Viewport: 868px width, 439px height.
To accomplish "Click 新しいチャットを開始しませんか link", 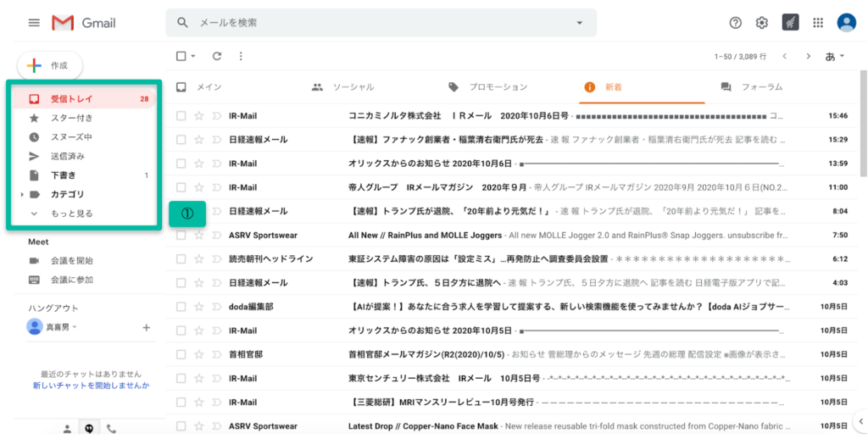I will (91, 386).
